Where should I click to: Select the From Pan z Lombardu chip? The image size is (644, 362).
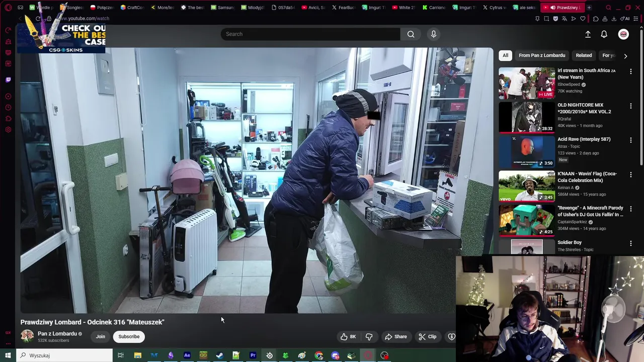point(542,55)
